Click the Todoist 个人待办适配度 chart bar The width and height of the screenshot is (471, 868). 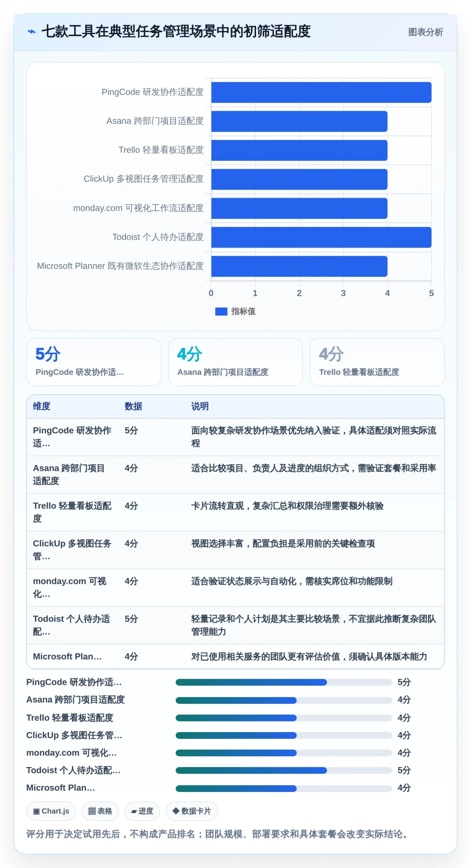click(x=321, y=237)
